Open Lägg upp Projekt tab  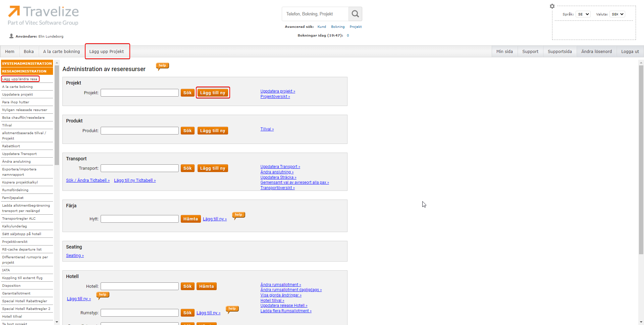coord(107,51)
